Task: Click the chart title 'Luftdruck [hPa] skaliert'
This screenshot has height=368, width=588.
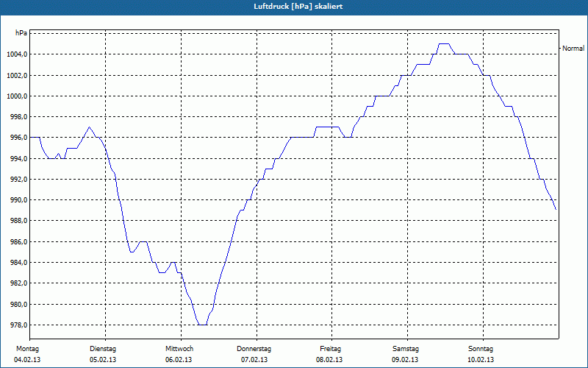Action: point(298,7)
